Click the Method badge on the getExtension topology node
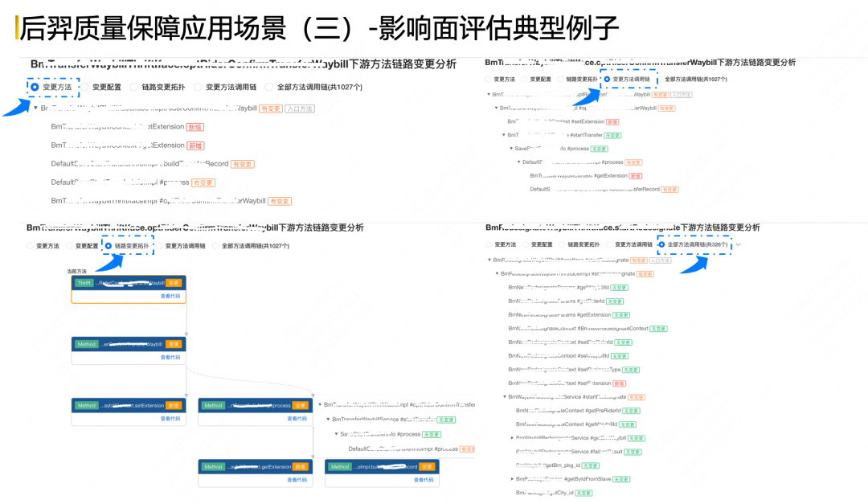Viewport: 868px width, 504px height. (x=213, y=466)
